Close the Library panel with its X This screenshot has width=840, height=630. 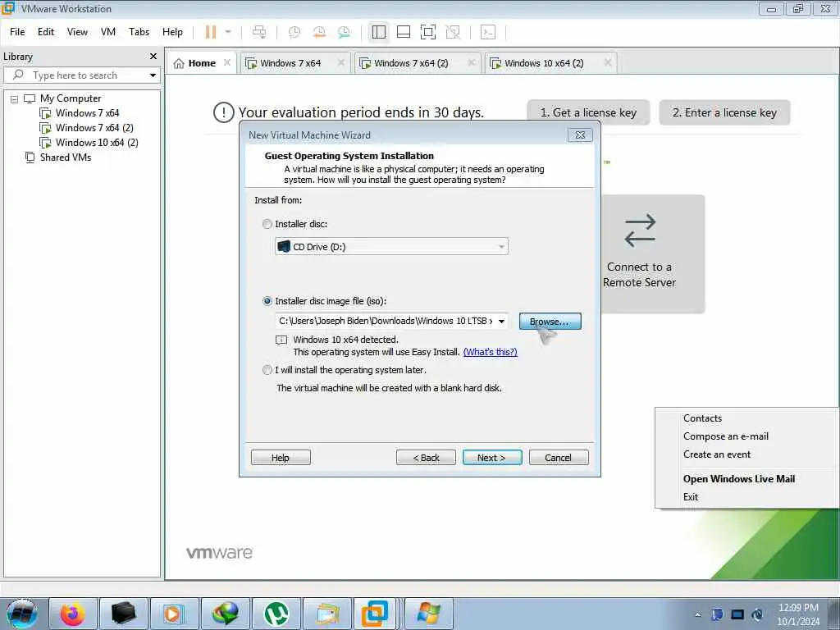click(153, 57)
